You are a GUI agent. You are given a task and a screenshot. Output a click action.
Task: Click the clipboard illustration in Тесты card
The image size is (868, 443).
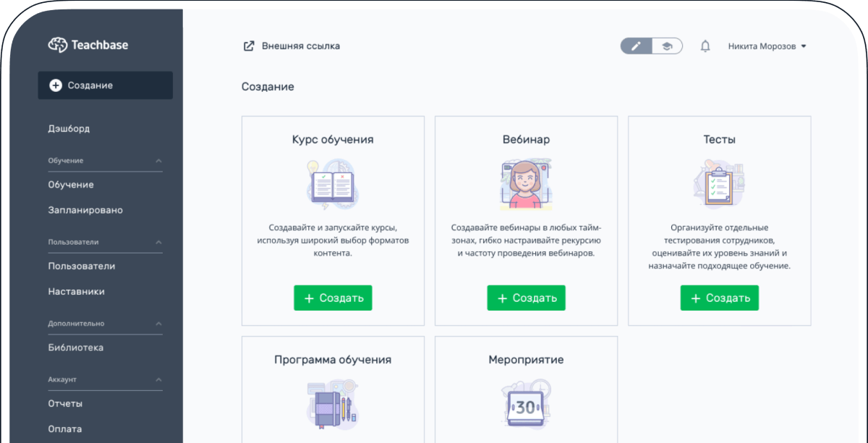pyautogui.click(x=719, y=183)
